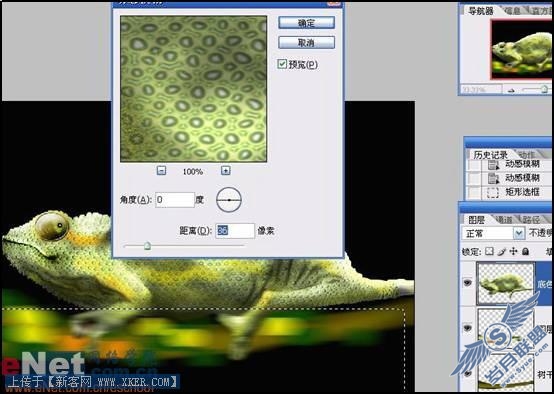Screen dimensions: 554x394
Task: Select the lock image pixels brush icon
Action: [502, 251]
